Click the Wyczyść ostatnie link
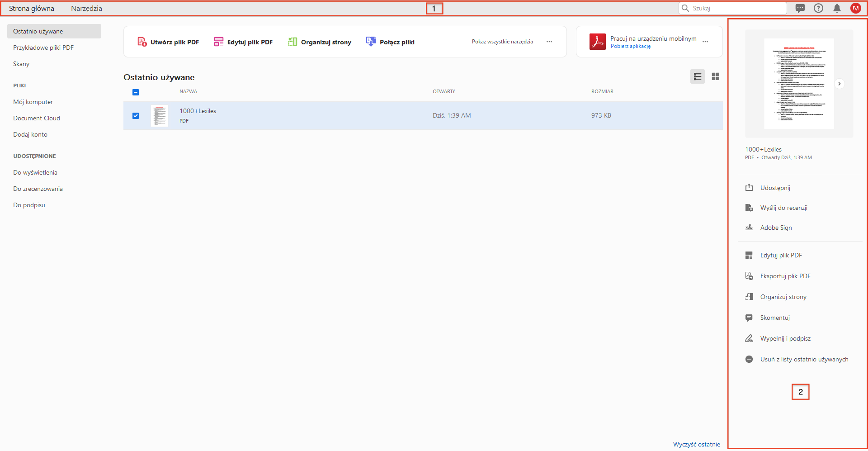Image resolution: width=868 pixels, height=451 pixels. click(697, 444)
